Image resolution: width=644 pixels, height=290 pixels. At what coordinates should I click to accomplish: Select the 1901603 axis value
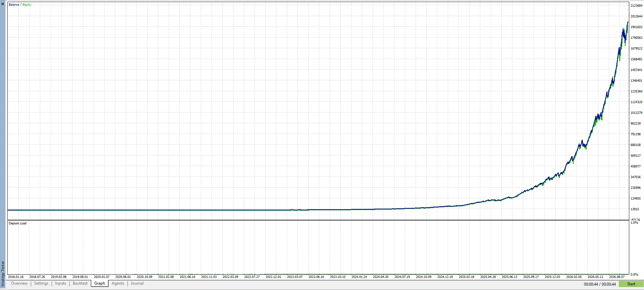tap(636, 27)
